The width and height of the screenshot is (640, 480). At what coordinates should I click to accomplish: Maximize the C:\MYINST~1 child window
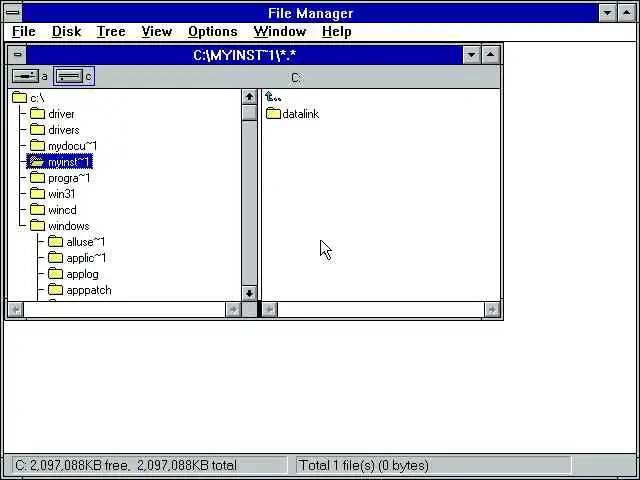[x=491, y=54]
